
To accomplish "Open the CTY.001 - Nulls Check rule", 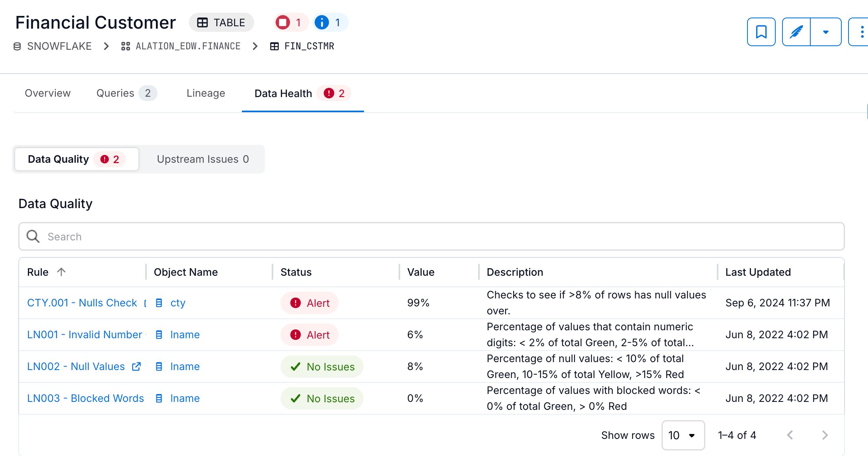I will (x=82, y=303).
